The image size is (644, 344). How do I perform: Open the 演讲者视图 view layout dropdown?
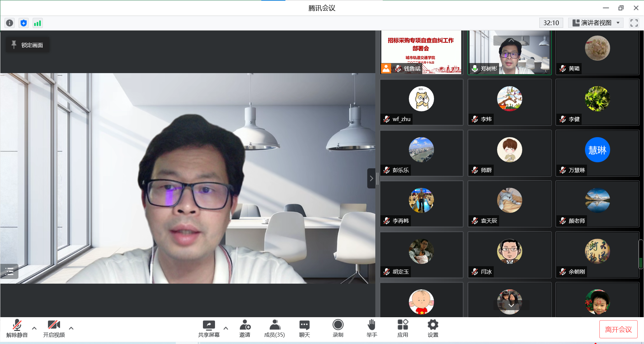[596, 23]
